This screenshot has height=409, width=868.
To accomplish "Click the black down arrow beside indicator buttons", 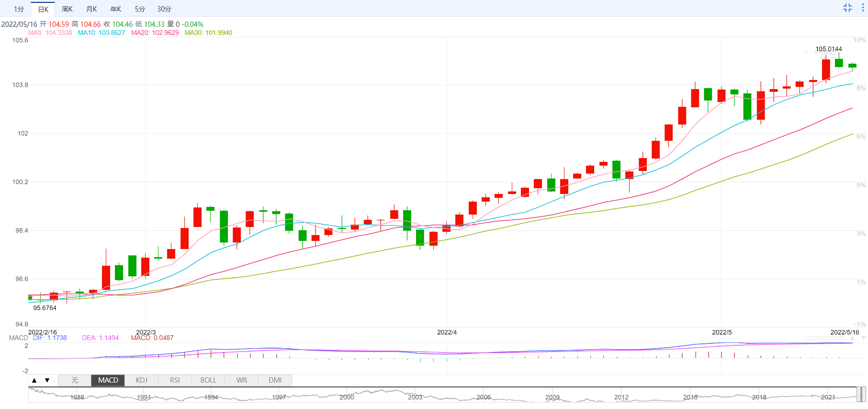I will click(x=47, y=380).
